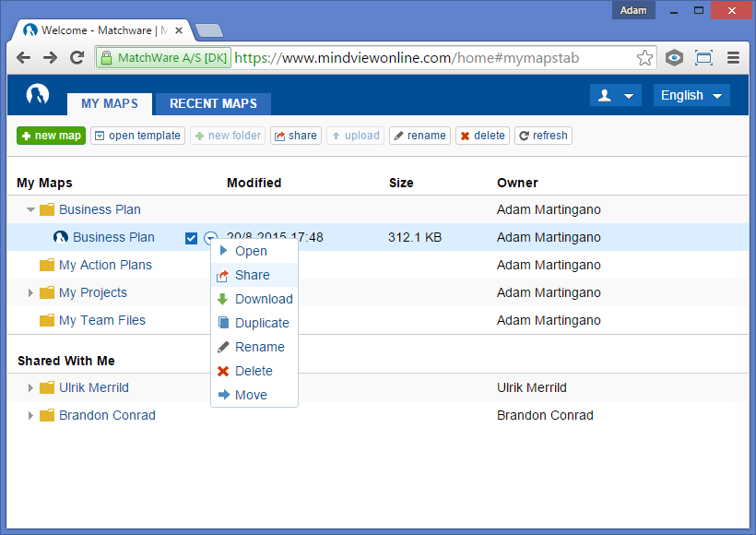This screenshot has width=756, height=535.
Task: Create a new map
Action: click(x=50, y=135)
